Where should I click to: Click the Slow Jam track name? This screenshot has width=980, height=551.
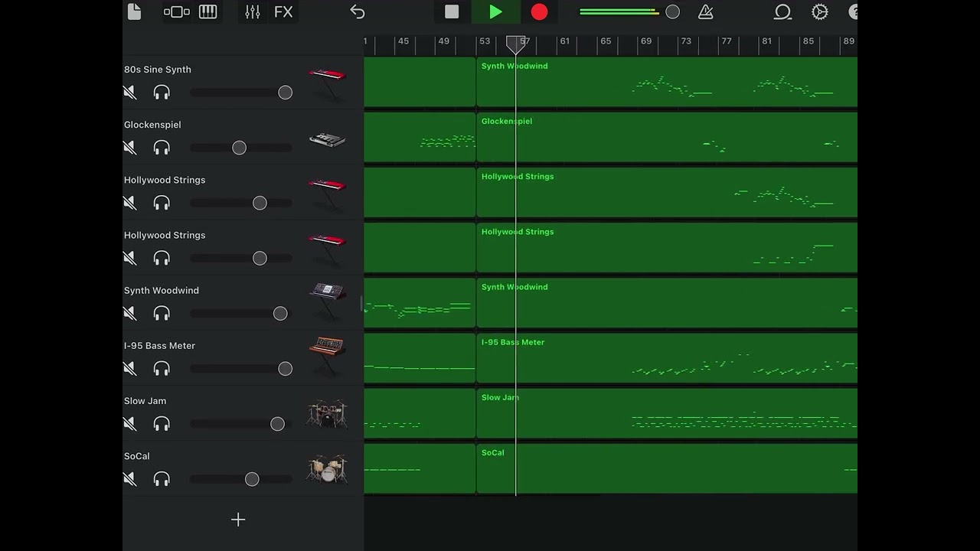coord(145,401)
